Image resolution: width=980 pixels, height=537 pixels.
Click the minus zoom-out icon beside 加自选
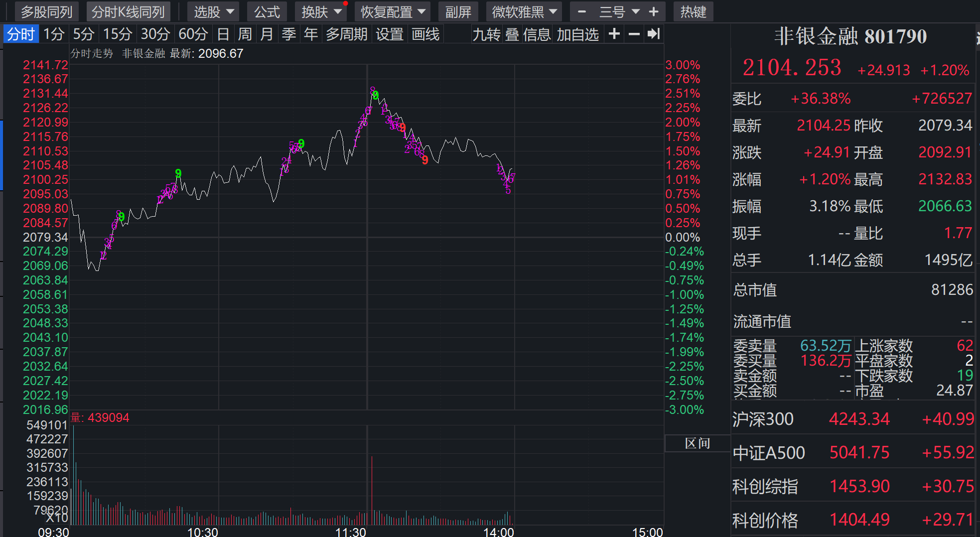[634, 34]
